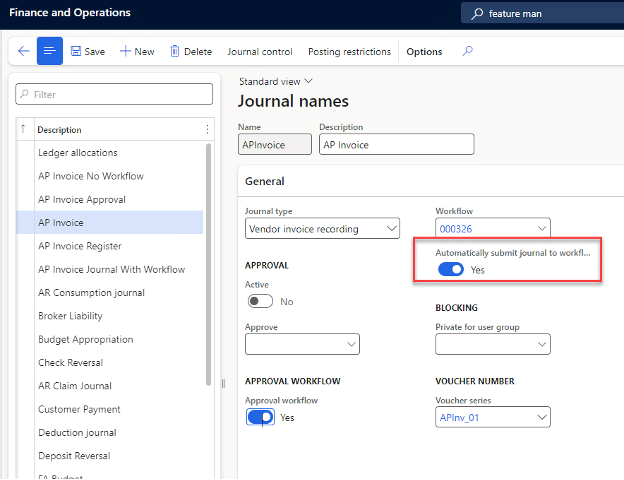Select AR Consumption journal row
This screenshot has height=480, width=624.
point(109,293)
